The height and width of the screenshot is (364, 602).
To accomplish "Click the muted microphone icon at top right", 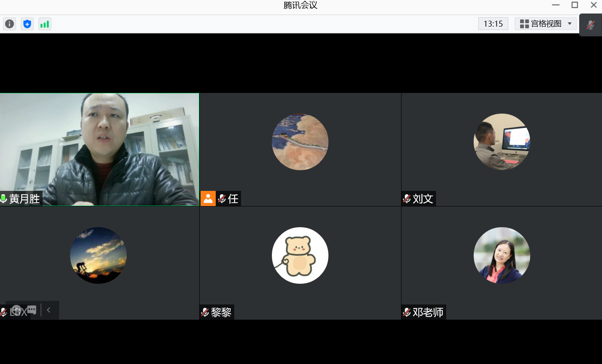I will [x=590, y=25].
